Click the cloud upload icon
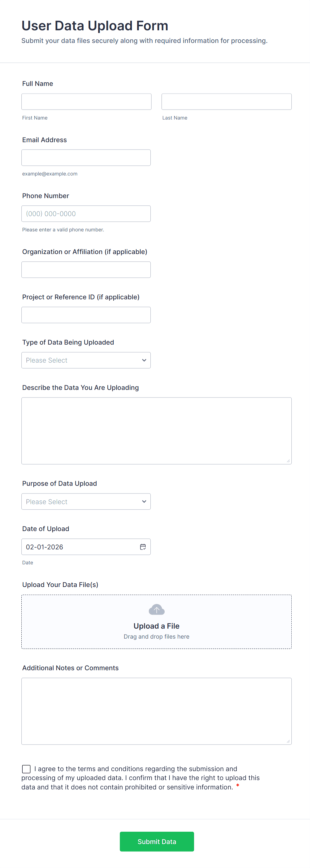Image resolution: width=310 pixels, height=868 pixels. click(157, 610)
